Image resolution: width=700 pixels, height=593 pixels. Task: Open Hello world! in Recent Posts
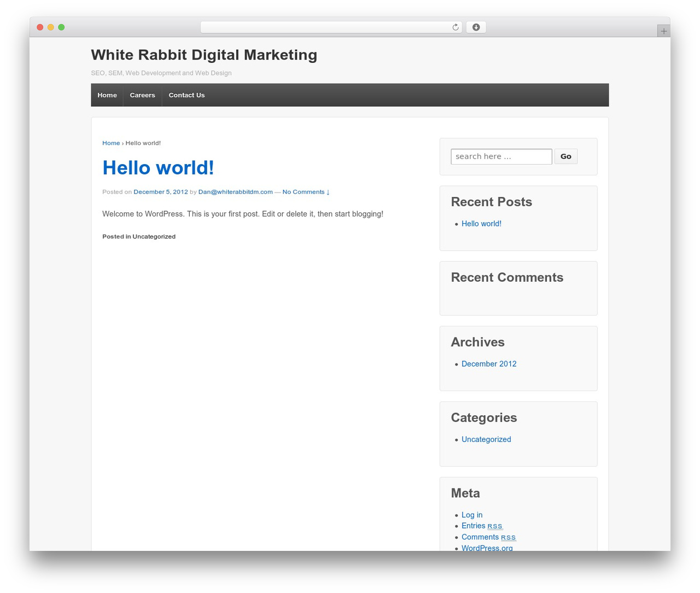481,224
